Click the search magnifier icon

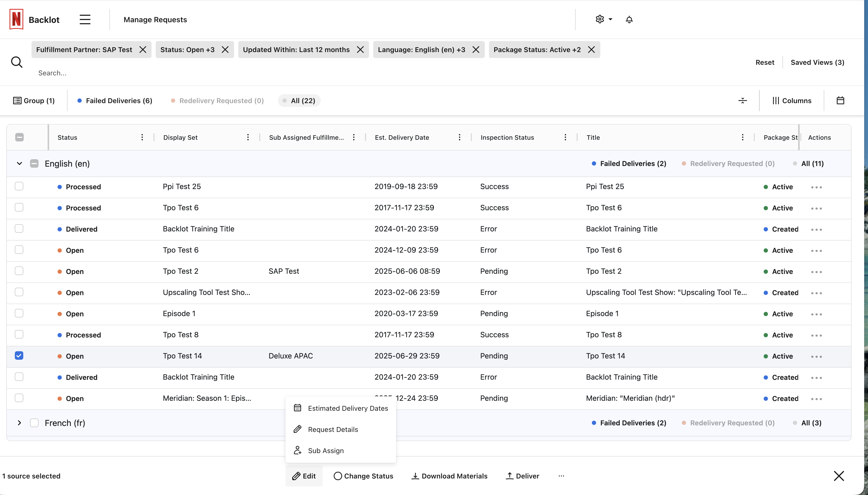(17, 62)
